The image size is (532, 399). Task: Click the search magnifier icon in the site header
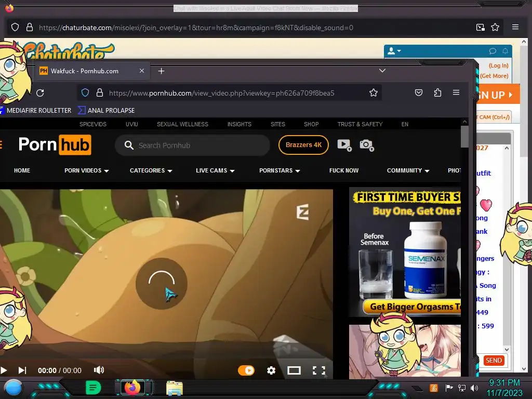(x=129, y=145)
